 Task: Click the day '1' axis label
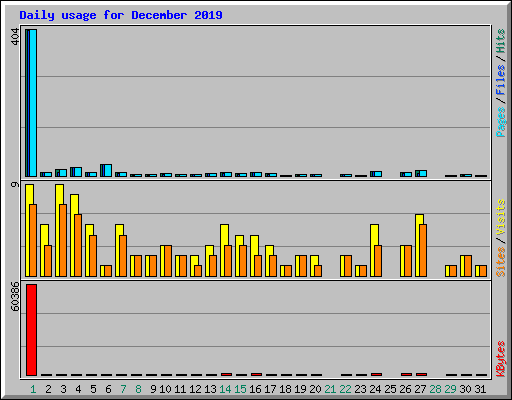[x=33, y=389]
